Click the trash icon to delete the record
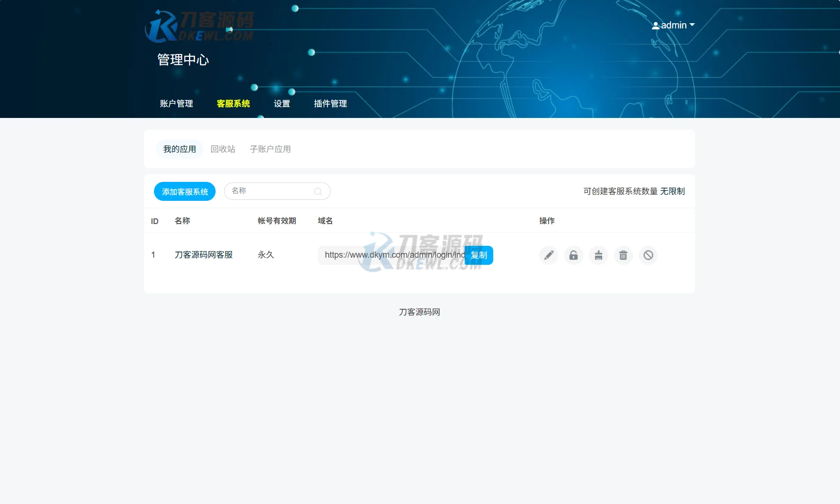840x504 pixels. 623,255
